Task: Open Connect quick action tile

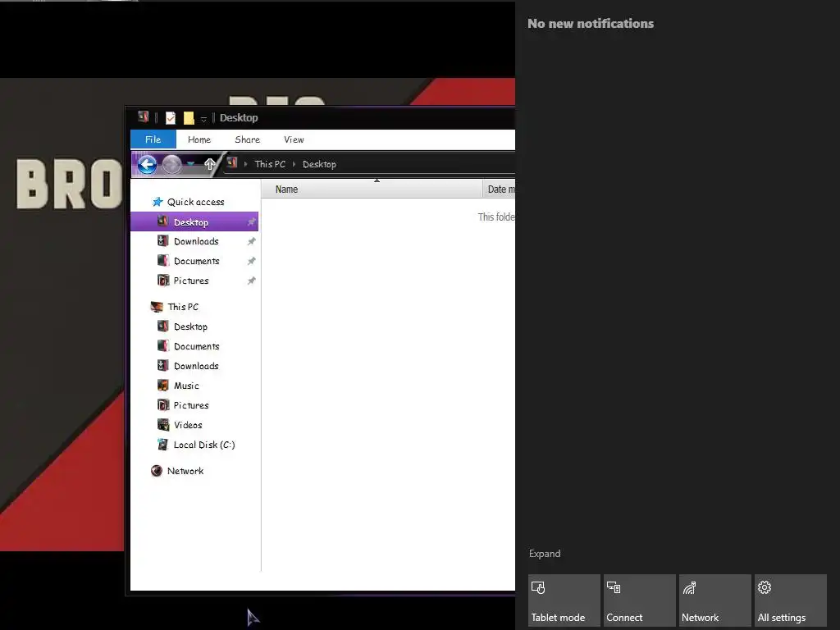Action: (x=640, y=600)
